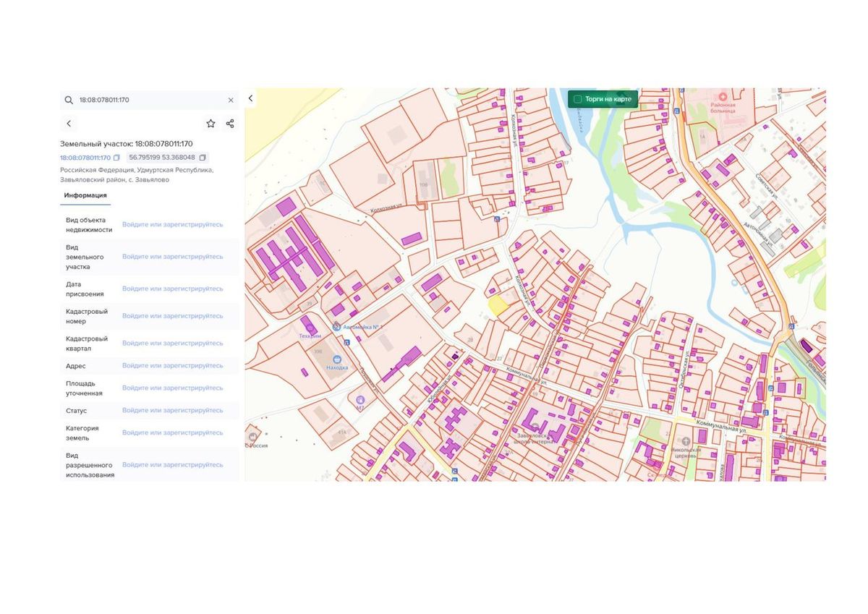Click the coordinates text 56.795199 53.368048
Viewport: 868px width, 614px height.
pos(162,158)
